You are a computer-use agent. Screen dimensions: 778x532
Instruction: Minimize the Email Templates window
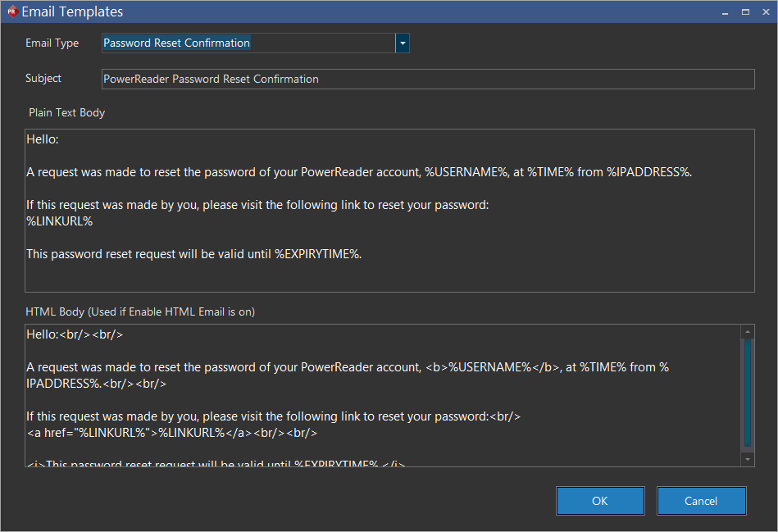pyautogui.click(x=726, y=12)
